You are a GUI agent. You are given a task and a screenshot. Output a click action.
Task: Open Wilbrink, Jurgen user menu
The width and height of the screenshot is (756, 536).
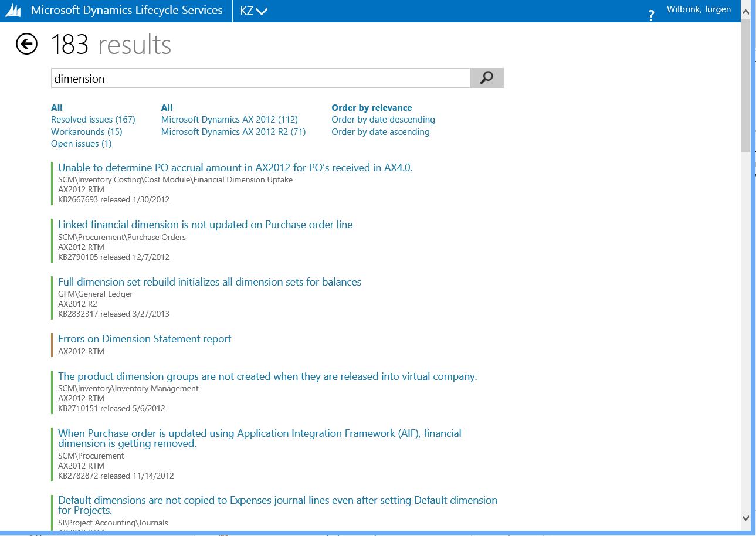(699, 9)
